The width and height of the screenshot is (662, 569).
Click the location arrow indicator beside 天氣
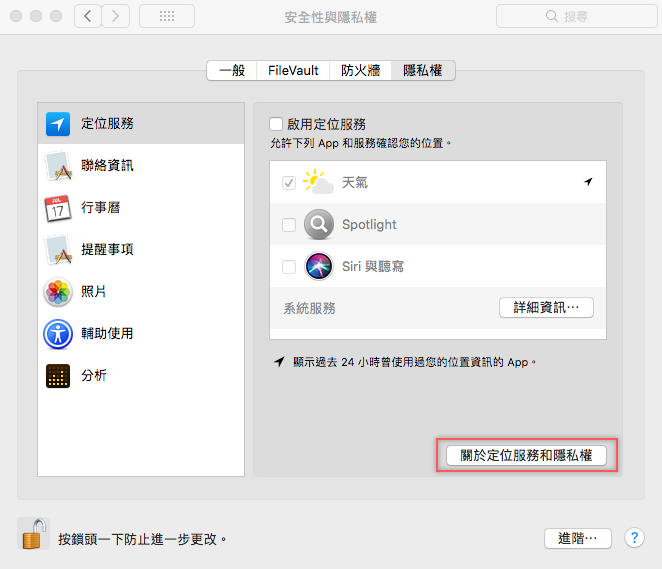pos(589,182)
